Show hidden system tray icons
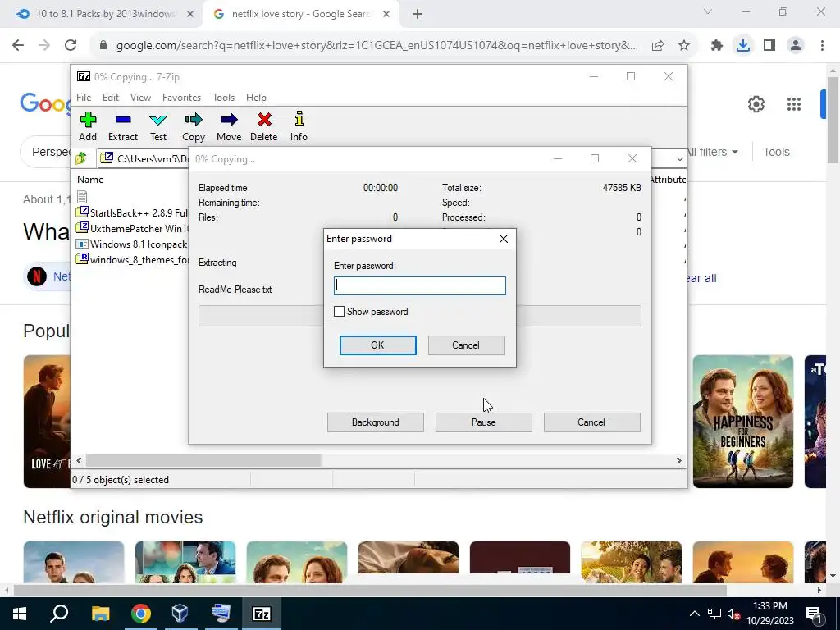 pos(694,614)
